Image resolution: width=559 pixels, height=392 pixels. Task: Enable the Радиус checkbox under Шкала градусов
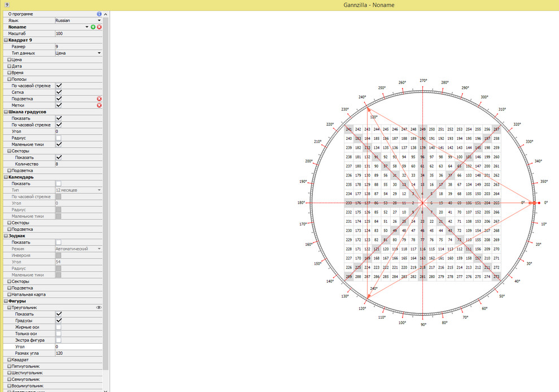pos(59,138)
